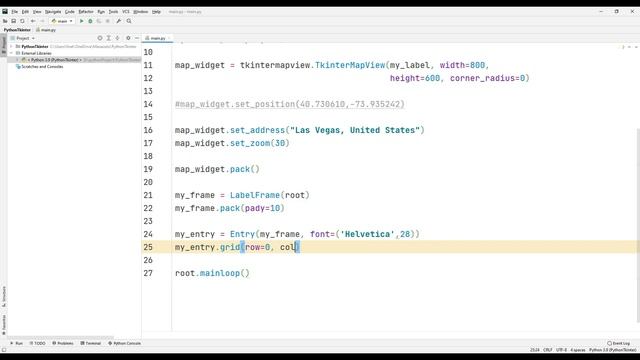Screen dimensions: 640x360
Task: Expand the PythonTkinter project folder
Action: click(11, 47)
